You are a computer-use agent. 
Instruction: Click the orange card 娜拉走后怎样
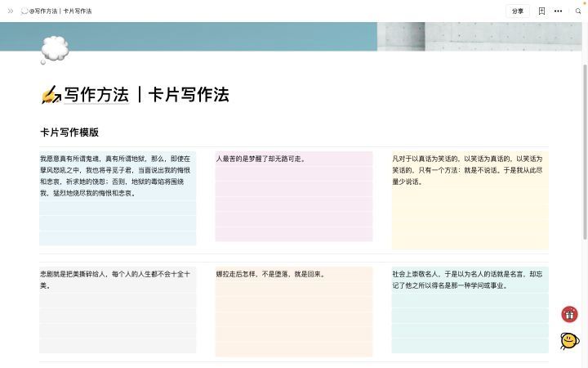(294, 312)
